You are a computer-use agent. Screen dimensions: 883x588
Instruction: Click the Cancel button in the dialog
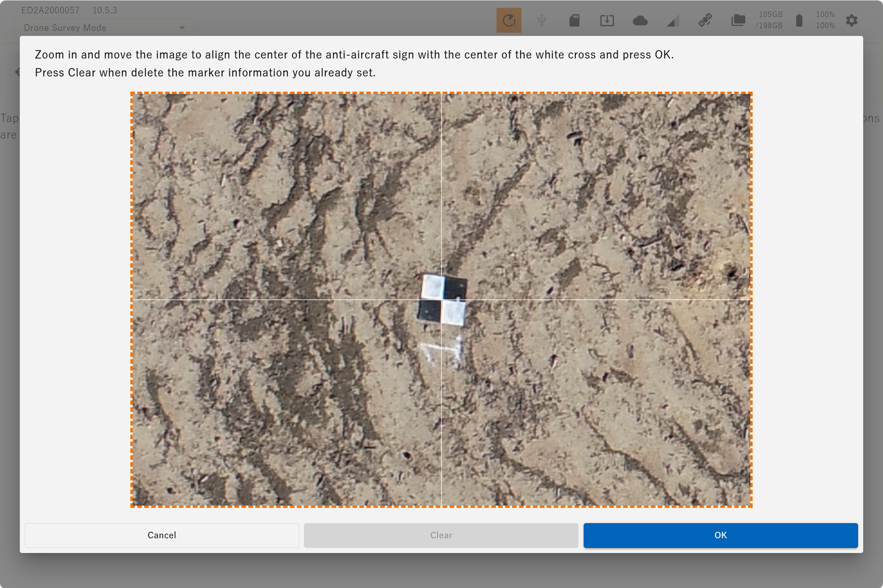click(162, 535)
